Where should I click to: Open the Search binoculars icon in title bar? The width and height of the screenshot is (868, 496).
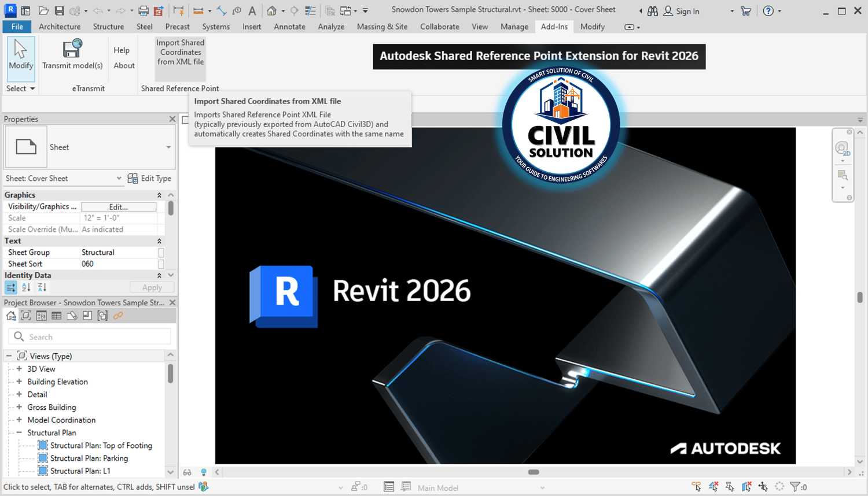(652, 10)
